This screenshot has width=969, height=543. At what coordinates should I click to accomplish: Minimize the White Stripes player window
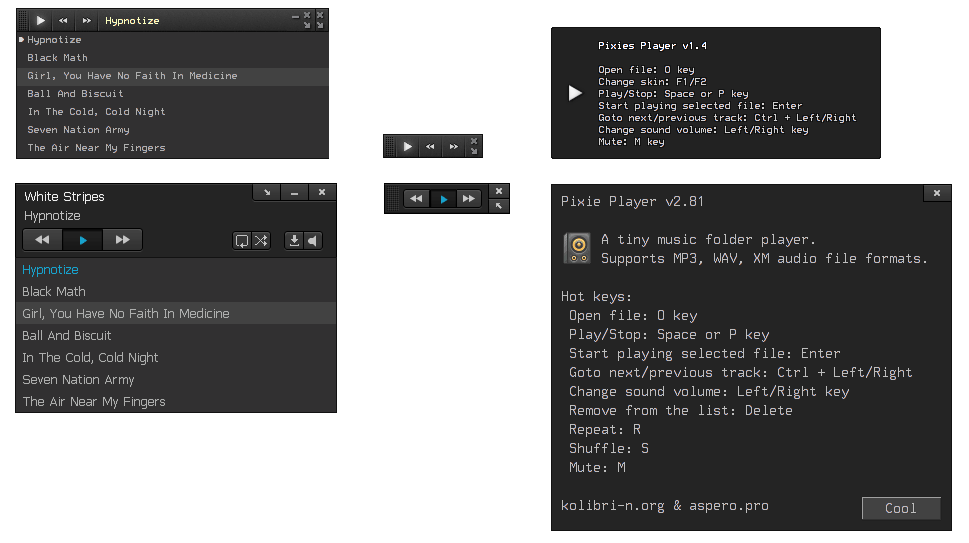click(x=294, y=192)
